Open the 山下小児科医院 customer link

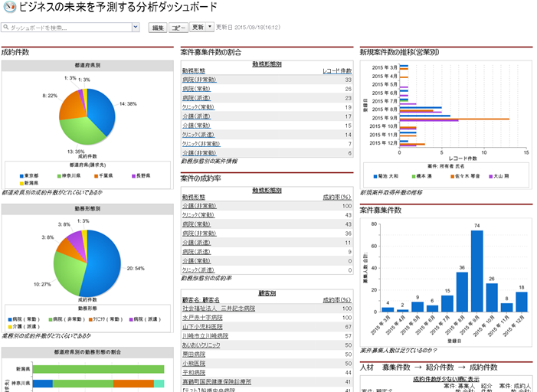pyautogui.click(x=202, y=326)
